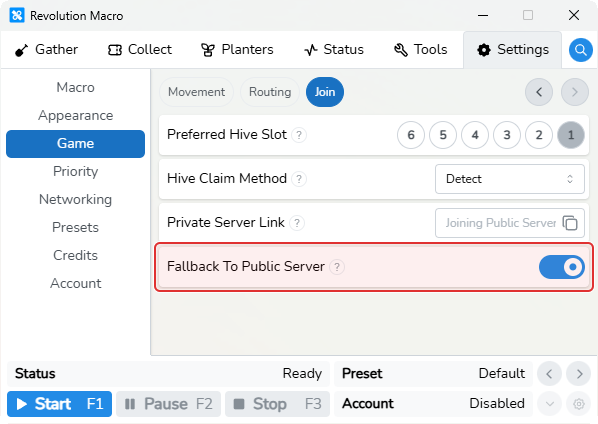Viewport: 598px width, 424px height.
Task: Click the Pause F2 button
Action: [169, 404]
